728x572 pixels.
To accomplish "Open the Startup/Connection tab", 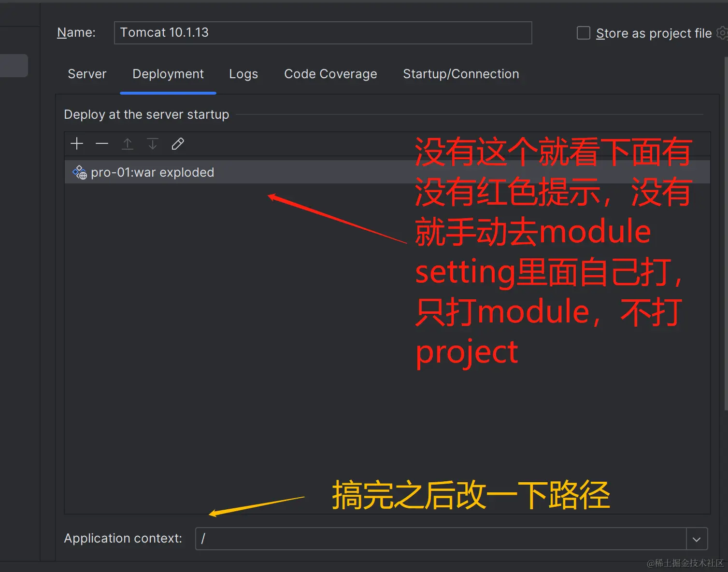I will pos(461,74).
